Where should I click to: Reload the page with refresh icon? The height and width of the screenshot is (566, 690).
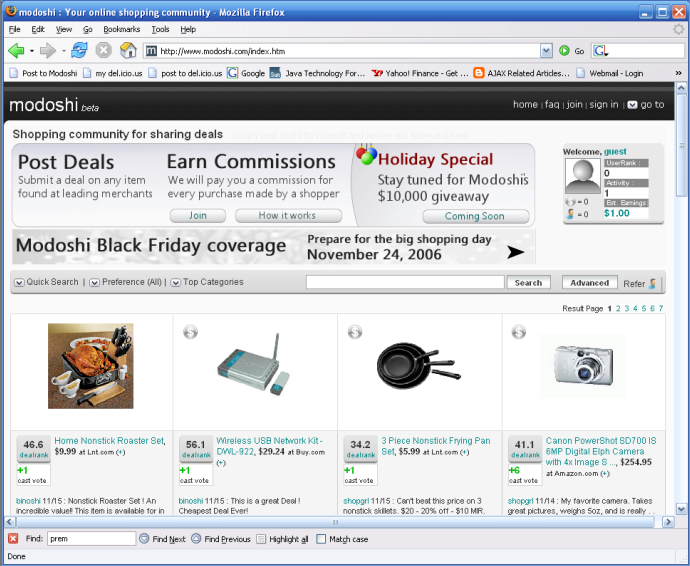[x=79, y=51]
